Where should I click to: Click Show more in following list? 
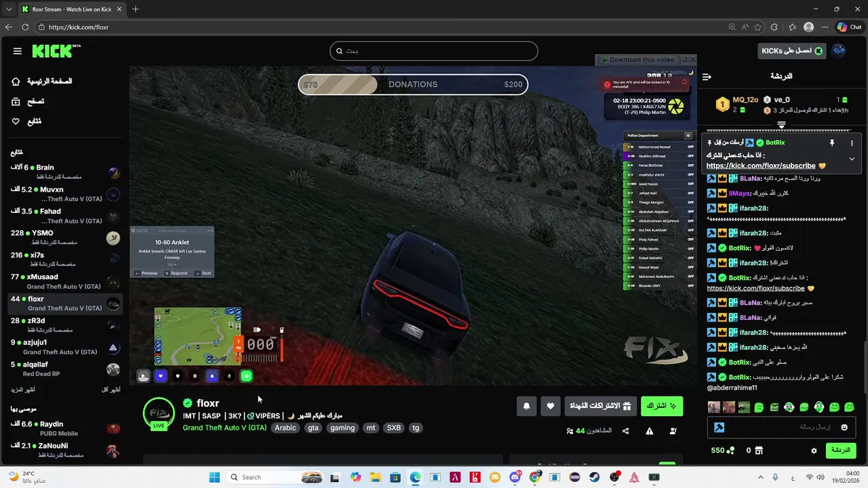point(23,390)
